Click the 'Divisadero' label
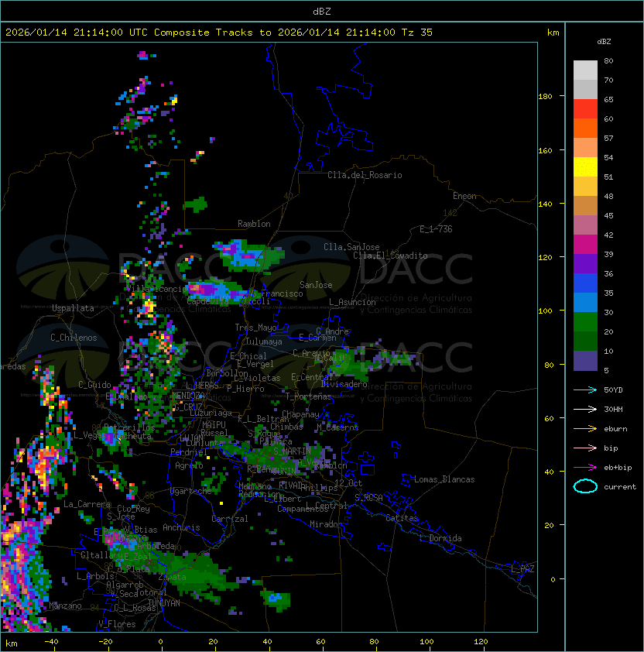The width and height of the screenshot is (644, 652). pos(344,384)
